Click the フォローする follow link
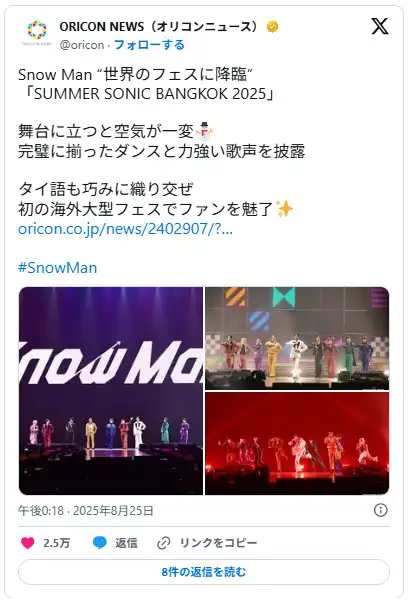The image size is (408, 616). [x=149, y=45]
